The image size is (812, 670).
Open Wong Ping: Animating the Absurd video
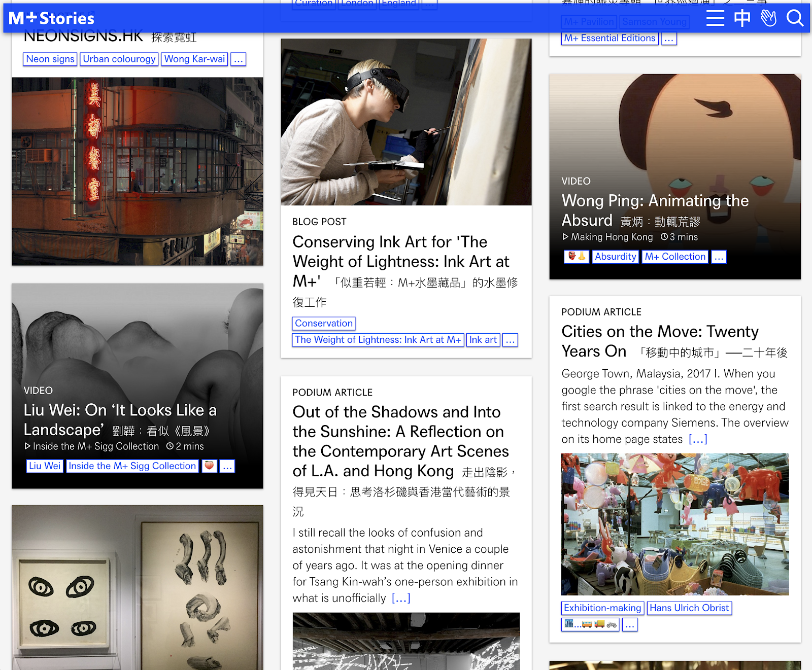(x=655, y=210)
